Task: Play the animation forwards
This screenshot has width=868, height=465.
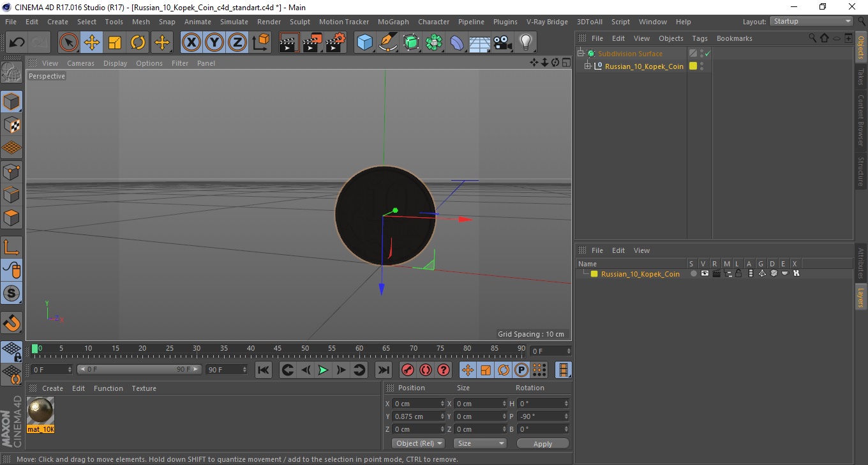Action: (x=324, y=370)
